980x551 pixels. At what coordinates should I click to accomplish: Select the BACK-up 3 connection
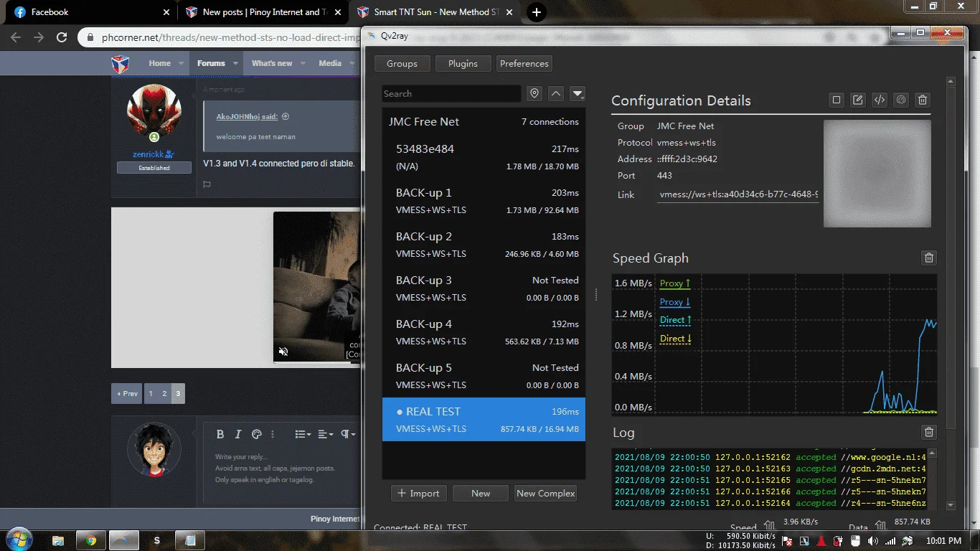pyautogui.click(x=484, y=288)
